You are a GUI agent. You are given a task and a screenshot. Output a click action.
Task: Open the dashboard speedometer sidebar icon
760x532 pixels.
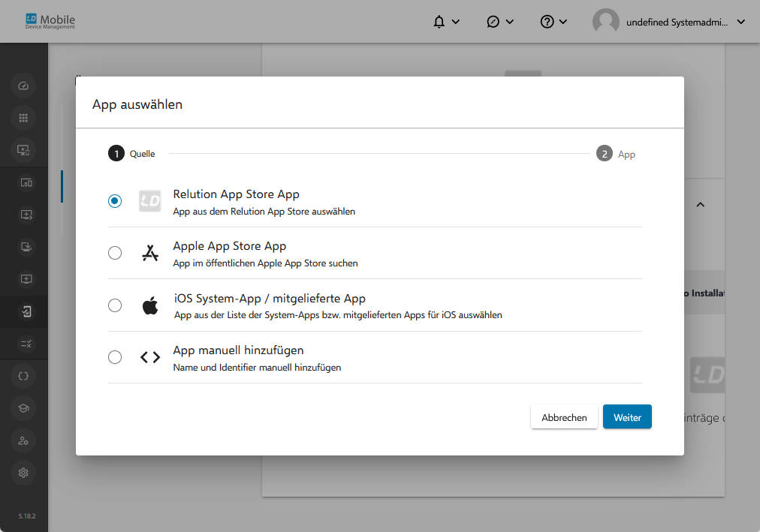click(x=23, y=86)
